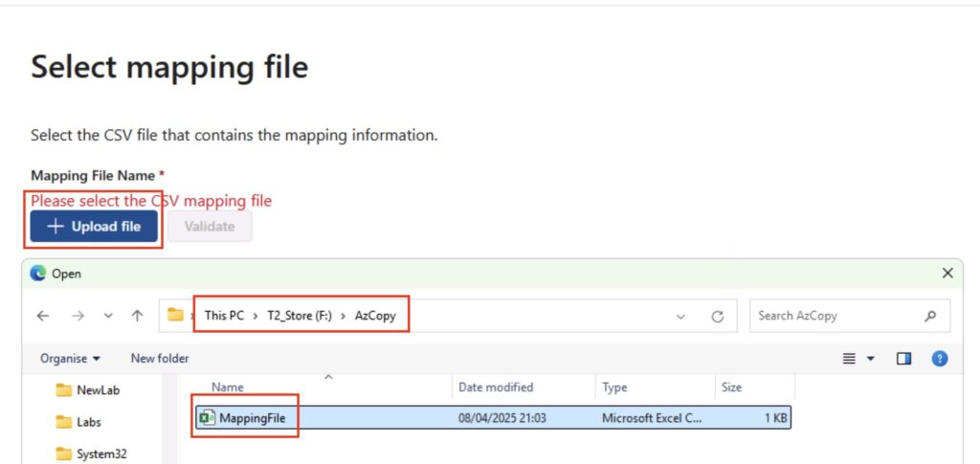Click the Upload file button
980x464 pixels.
[94, 227]
